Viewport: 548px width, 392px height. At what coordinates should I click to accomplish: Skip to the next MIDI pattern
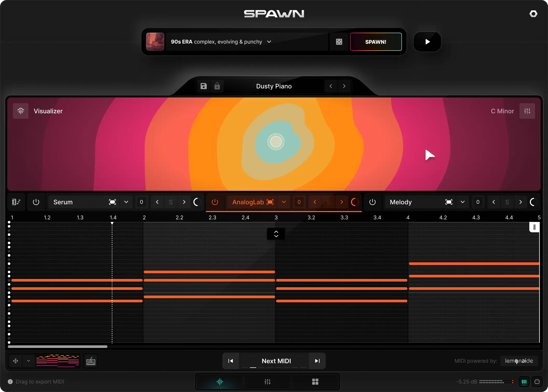[x=317, y=361]
